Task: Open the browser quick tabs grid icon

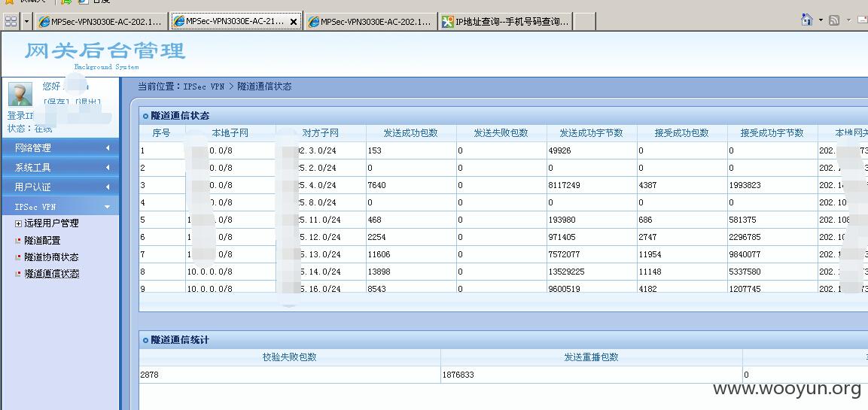Action: 11,22
